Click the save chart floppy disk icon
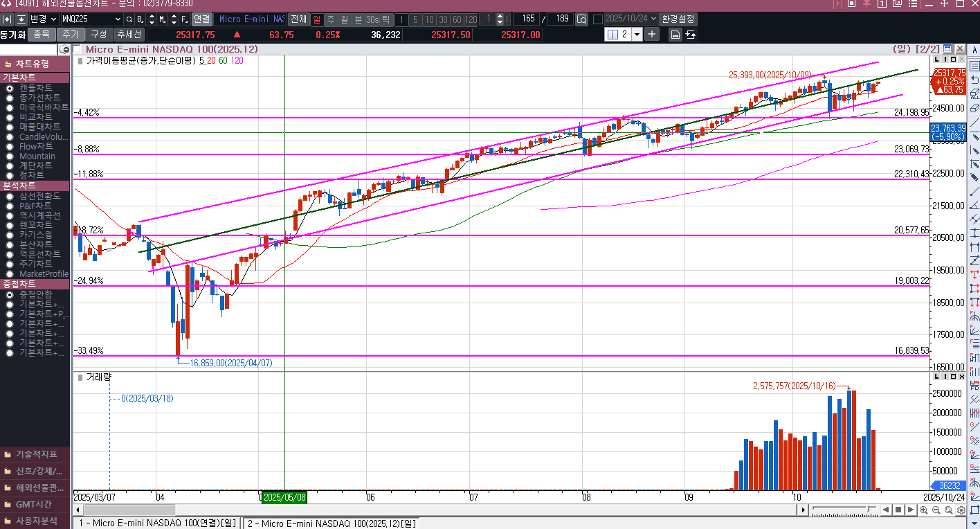Screen dimensions: 980x529 pyautogui.click(x=675, y=35)
